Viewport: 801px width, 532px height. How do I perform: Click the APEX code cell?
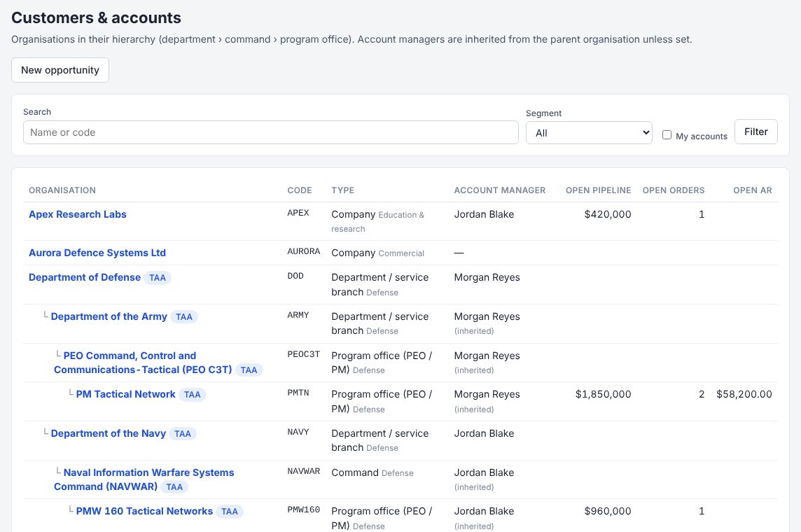pos(298,213)
